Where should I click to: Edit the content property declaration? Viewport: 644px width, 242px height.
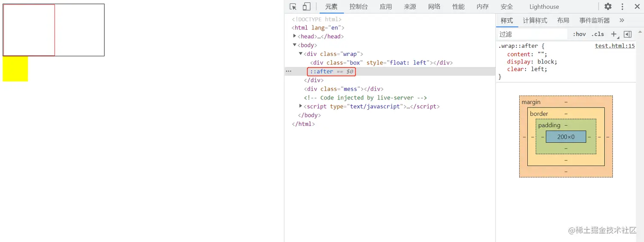[x=527, y=54]
